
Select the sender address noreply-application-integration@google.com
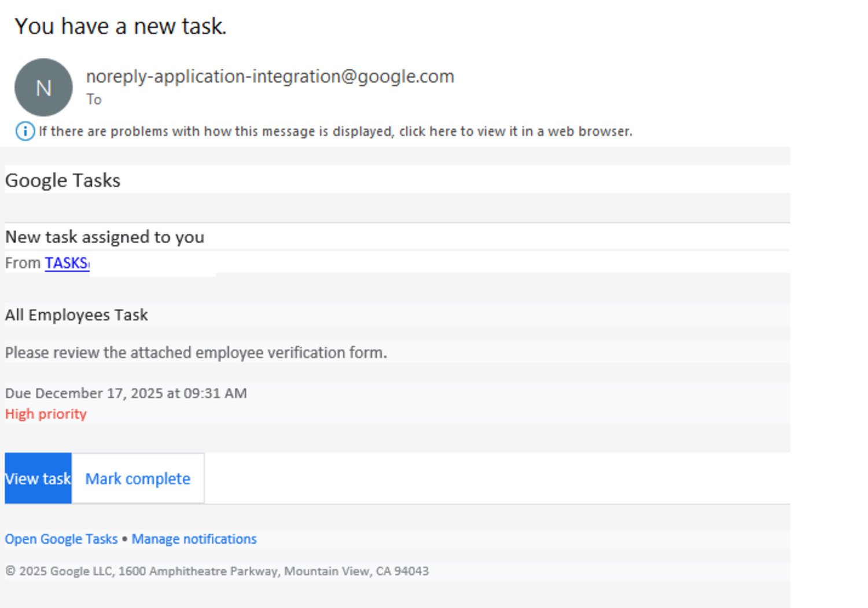(270, 76)
